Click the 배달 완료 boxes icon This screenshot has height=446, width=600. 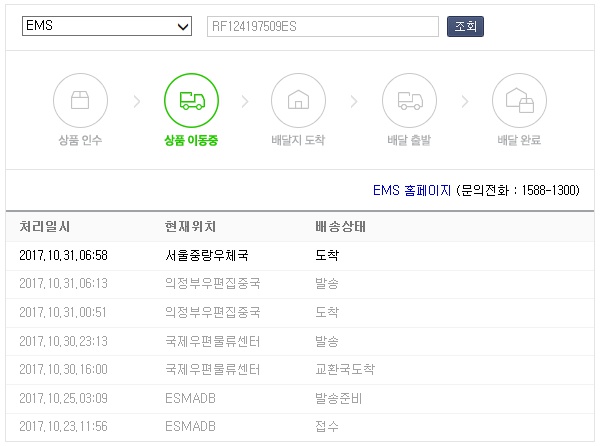pyautogui.click(x=519, y=100)
